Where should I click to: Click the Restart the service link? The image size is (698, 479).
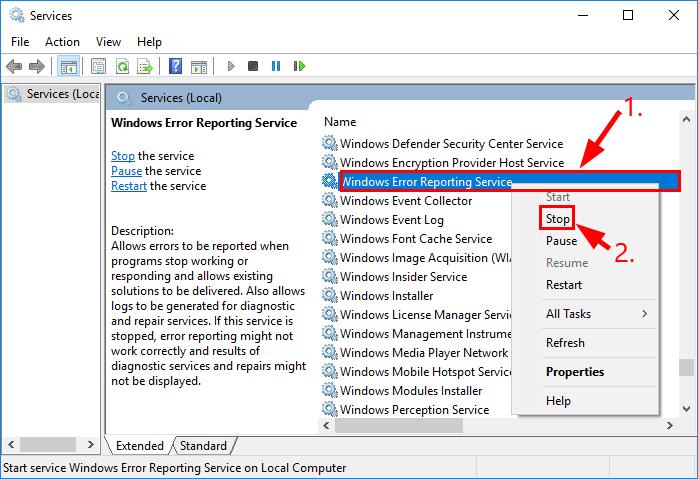coord(129,186)
